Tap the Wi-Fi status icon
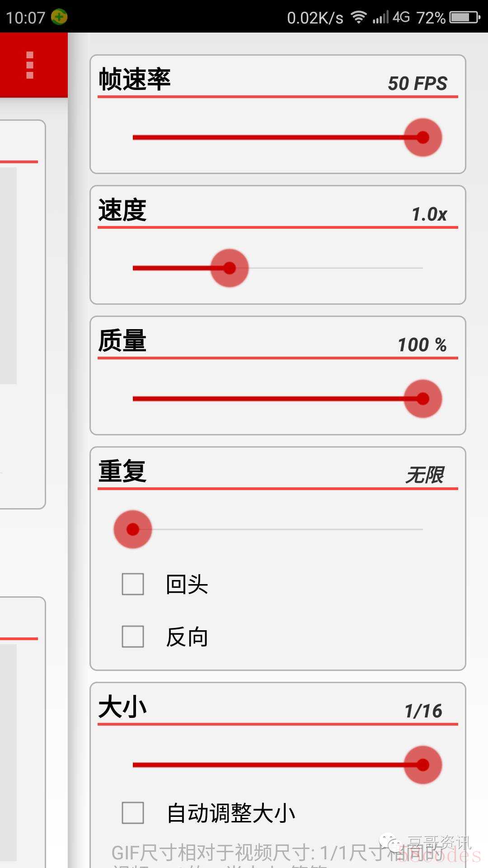 (358, 17)
